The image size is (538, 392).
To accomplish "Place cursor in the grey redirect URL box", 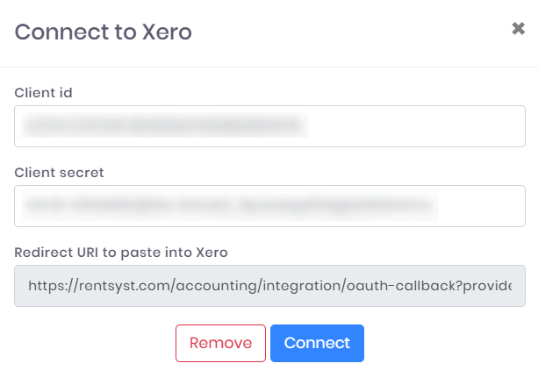I will 269,286.
